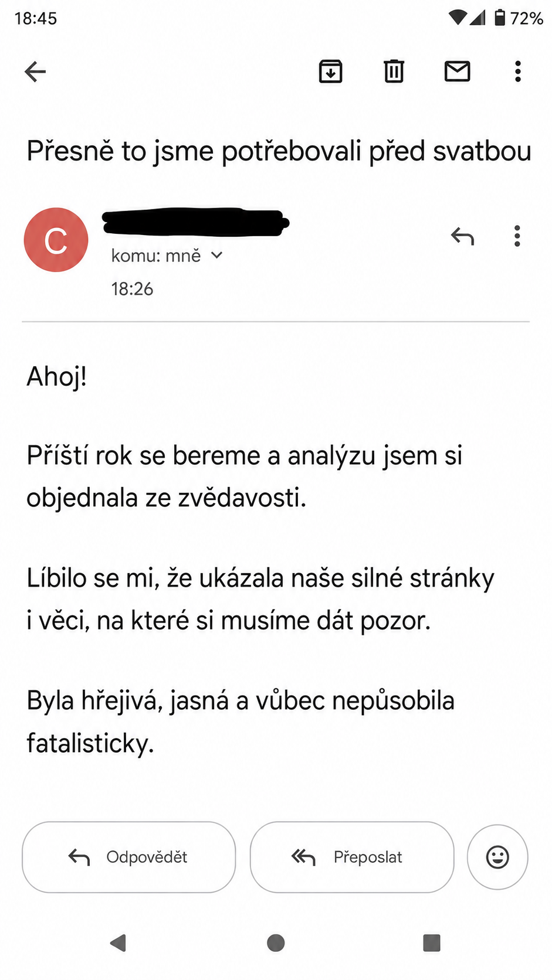Tap the blacked-out sender name
The height and width of the screenshot is (980, 552).
coord(195,222)
